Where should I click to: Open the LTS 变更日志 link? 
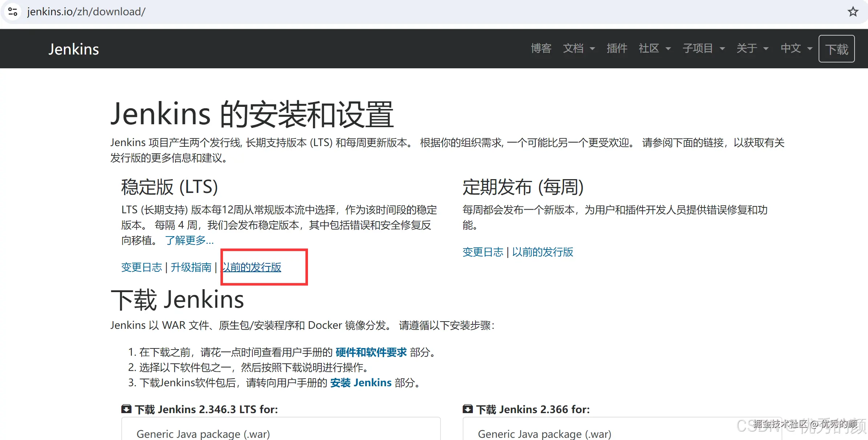click(x=141, y=267)
